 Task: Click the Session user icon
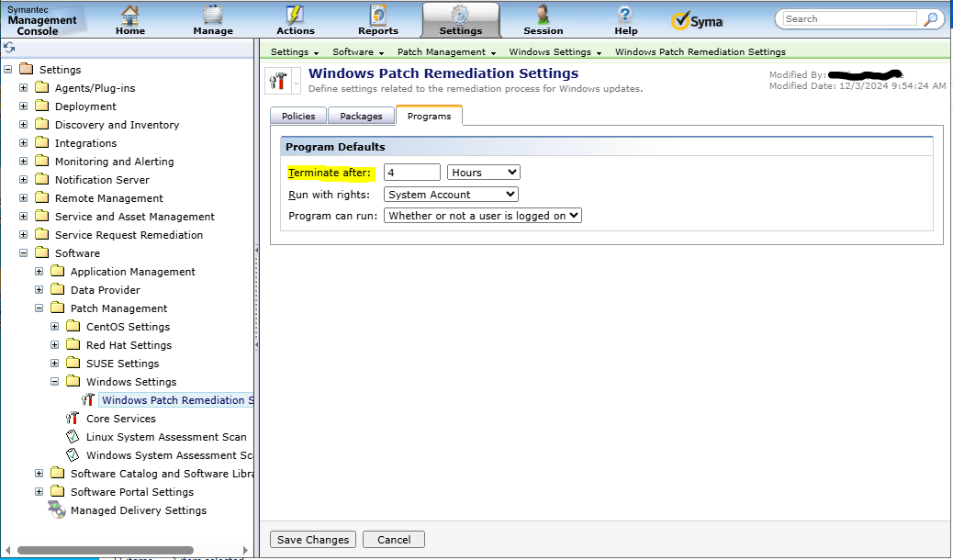pyautogui.click(x=544, y=16)
